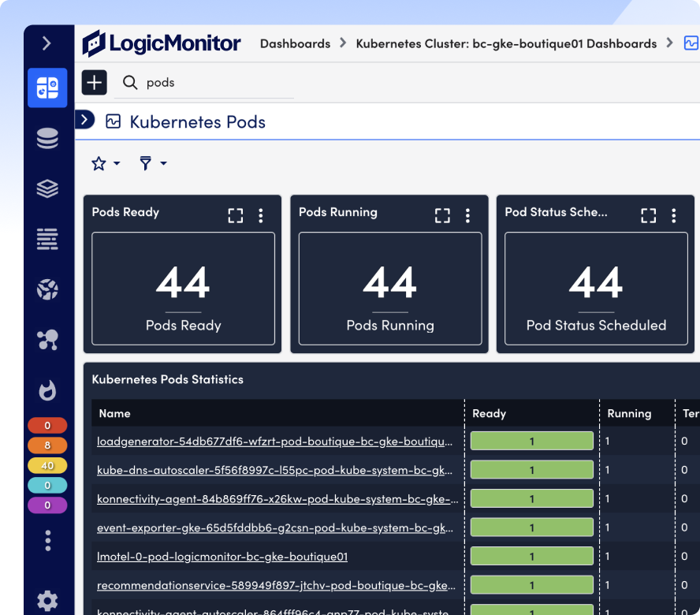
Task: Open the sidebar more options dots
Action: click(x=48, y=541)
